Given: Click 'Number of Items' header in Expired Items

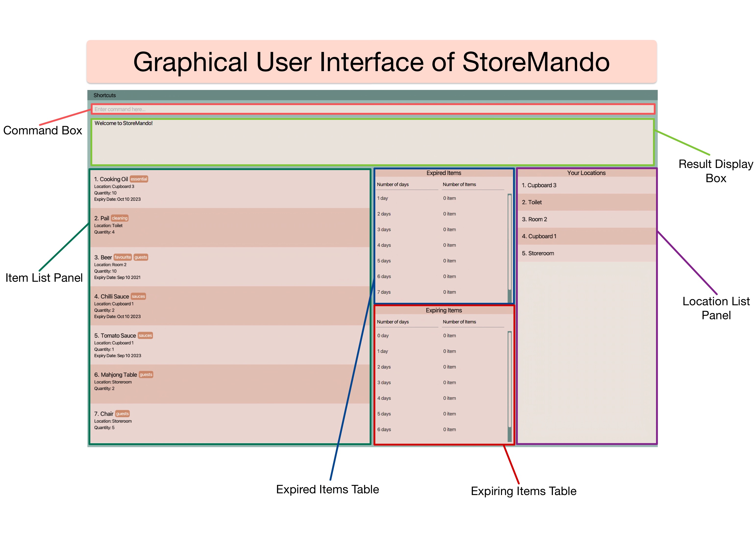Looking at the screenshot, I should 459,185.
